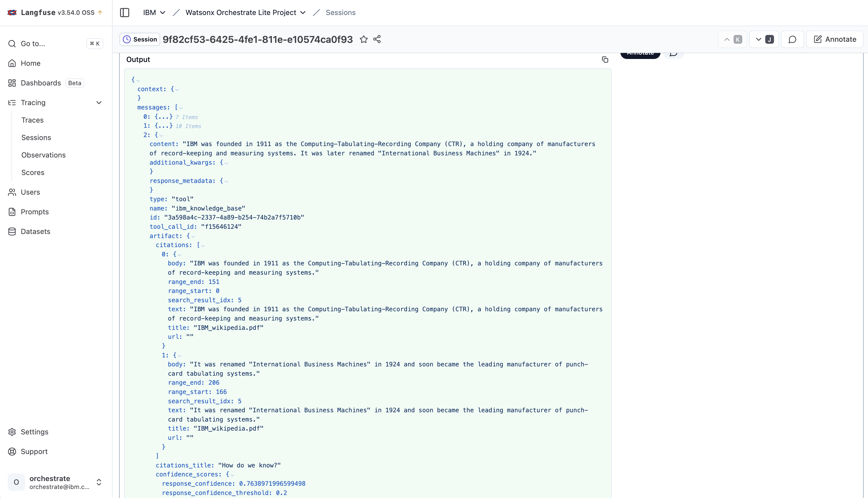
Task: Click the tool_call_id value "f15646124"
Action: pyautogui.click(x=221, y=226)
